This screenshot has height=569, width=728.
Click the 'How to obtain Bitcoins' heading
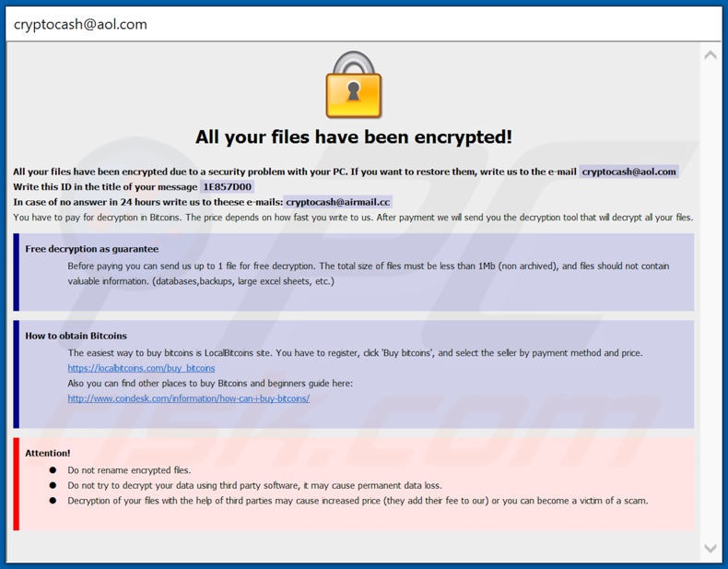76,336
